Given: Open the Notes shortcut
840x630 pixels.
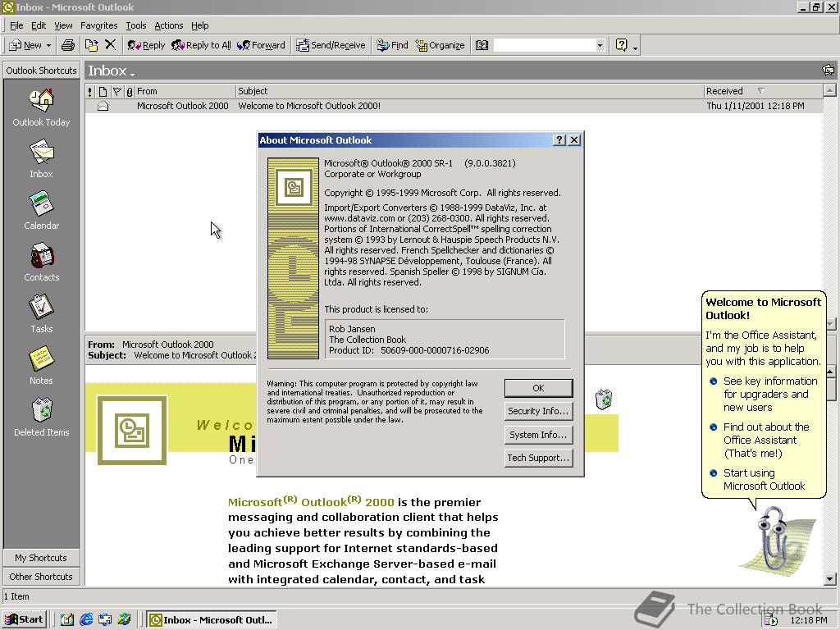Looking at the screenshot, I should pyautogui.click(x=41, y=366).
